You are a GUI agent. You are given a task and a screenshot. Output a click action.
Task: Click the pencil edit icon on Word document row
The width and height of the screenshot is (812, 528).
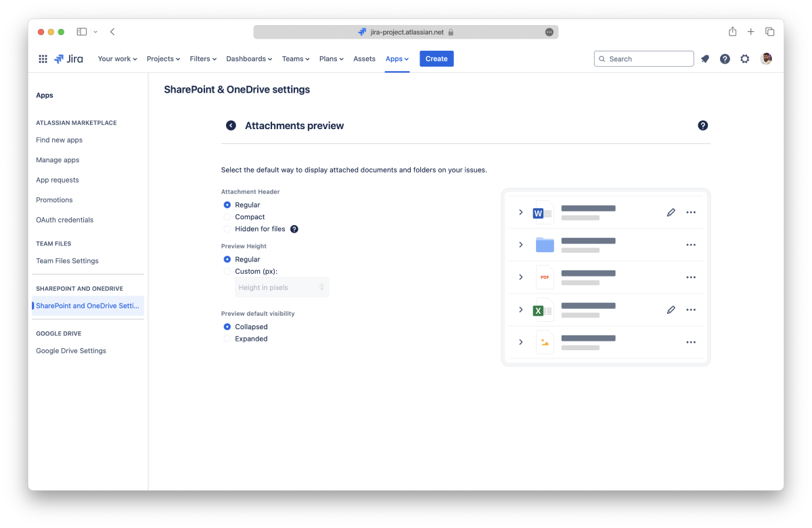click(671, 212)
